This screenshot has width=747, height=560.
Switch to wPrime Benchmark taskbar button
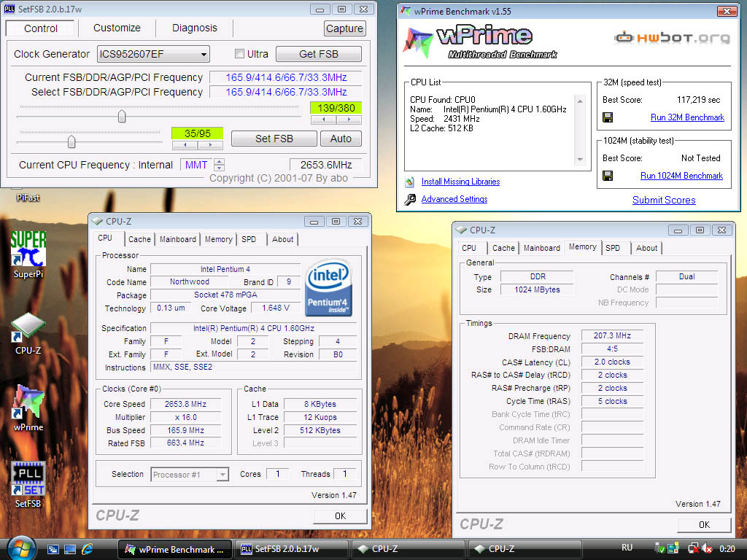coord(174,549)
